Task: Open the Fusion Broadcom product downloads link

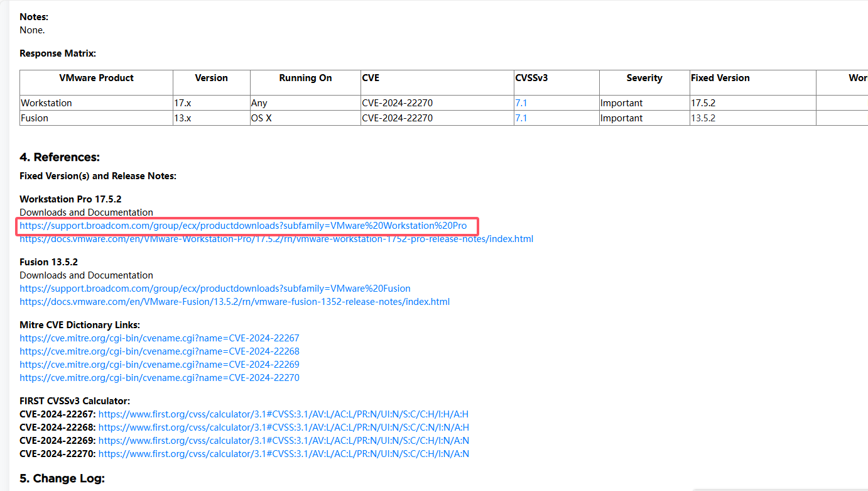Action: [215, 289]
